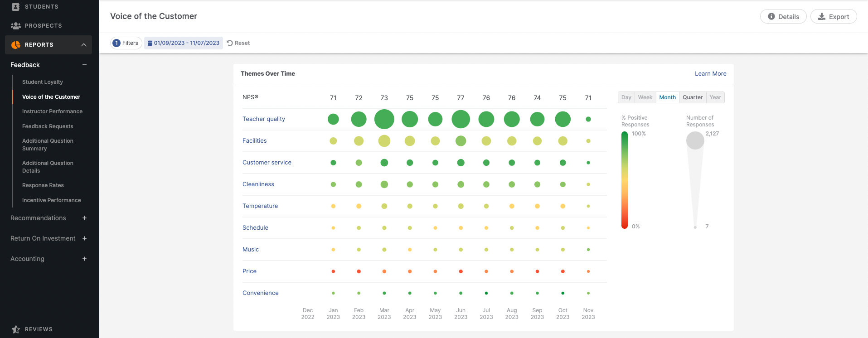Click the Reviews star icon

click(x=16, y=329)
